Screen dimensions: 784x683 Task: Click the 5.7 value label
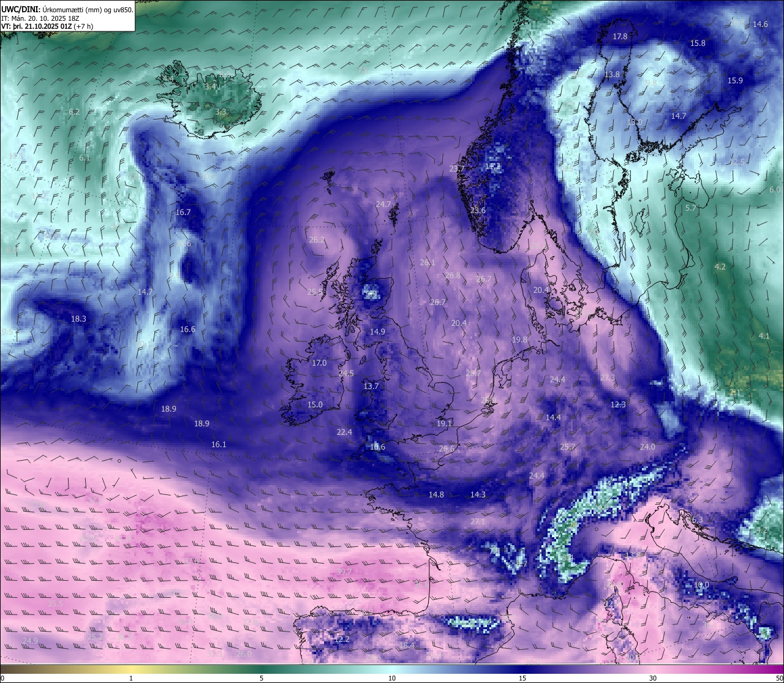691,208
